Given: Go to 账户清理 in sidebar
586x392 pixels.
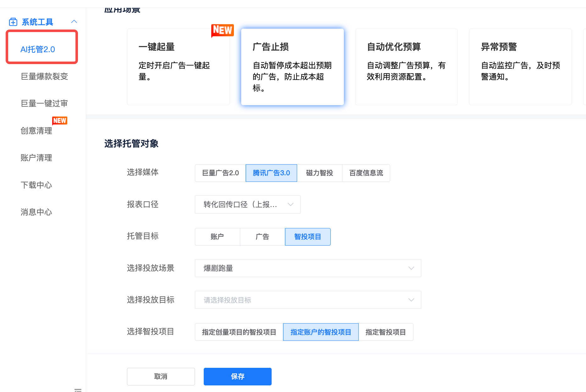Looking at the screenshot, I should point(36,158).
